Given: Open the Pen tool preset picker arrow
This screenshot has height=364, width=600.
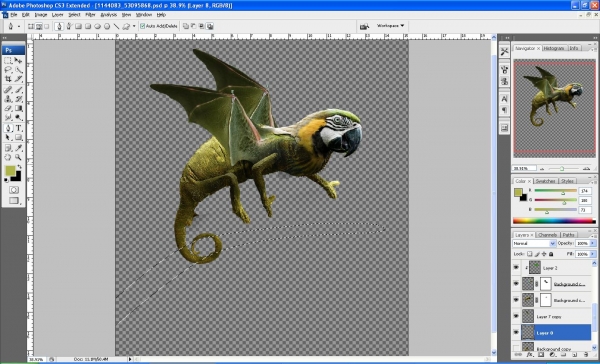Looking at the screenshot, I should point(19,26).
